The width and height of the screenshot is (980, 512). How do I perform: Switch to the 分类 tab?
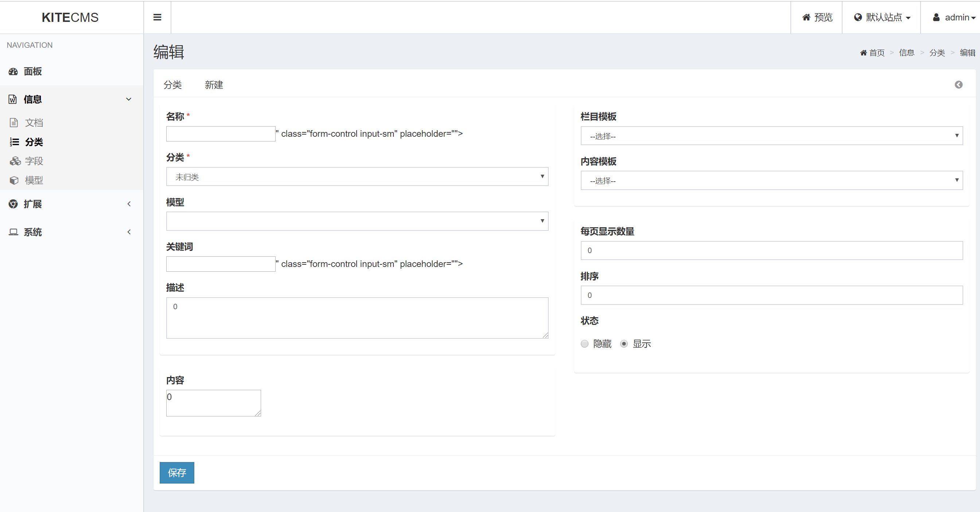(x=172, y=85)
